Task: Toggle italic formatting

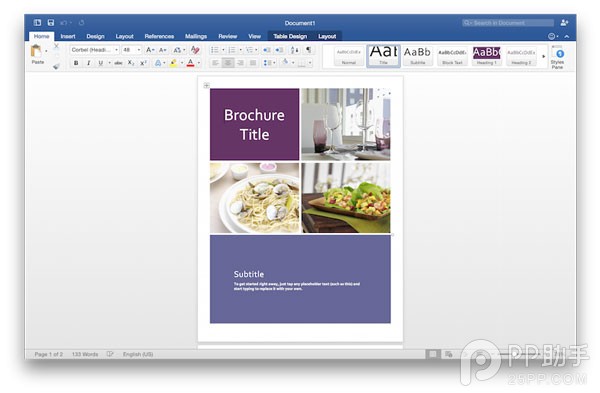Action: coord(88,63)
